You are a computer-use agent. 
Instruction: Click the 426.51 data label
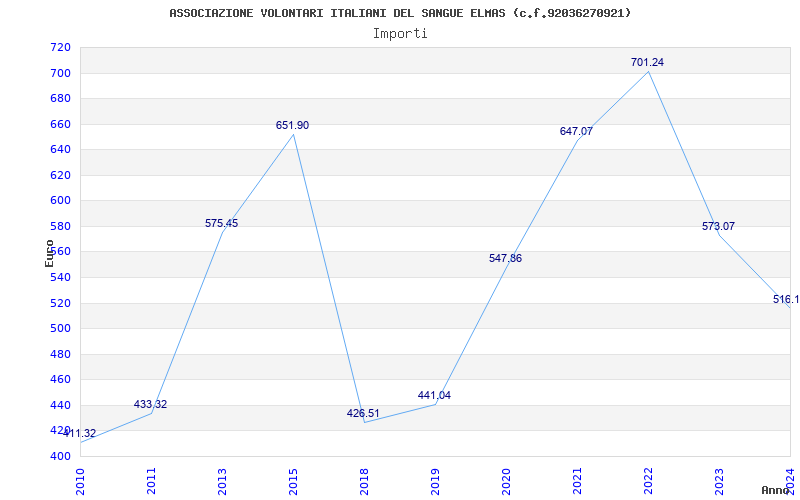click(x=363, y=414)
